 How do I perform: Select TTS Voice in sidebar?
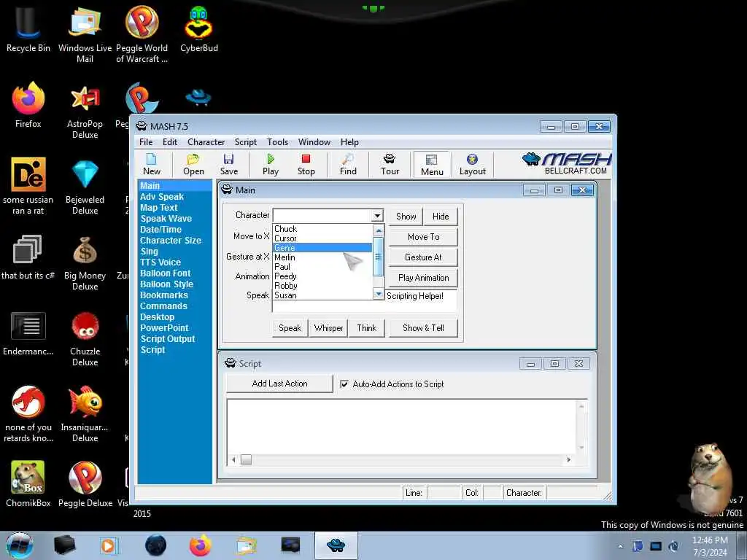click(x=160, y=262)
